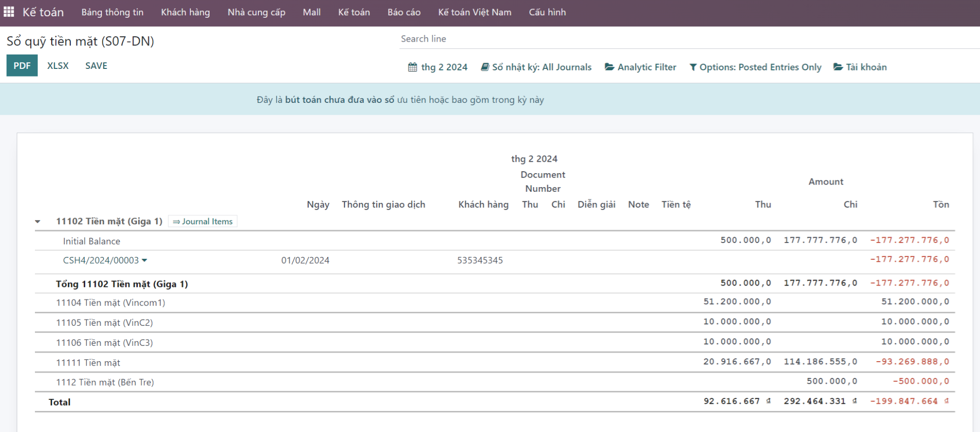Click the 51.200.000,0 Thu value of 11104

737,302
